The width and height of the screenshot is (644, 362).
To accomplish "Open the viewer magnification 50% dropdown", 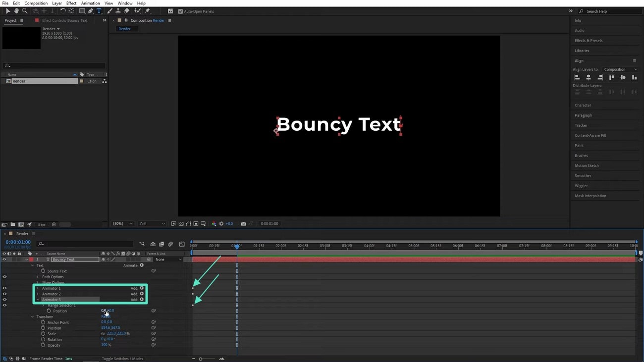I will coord(122,224).
